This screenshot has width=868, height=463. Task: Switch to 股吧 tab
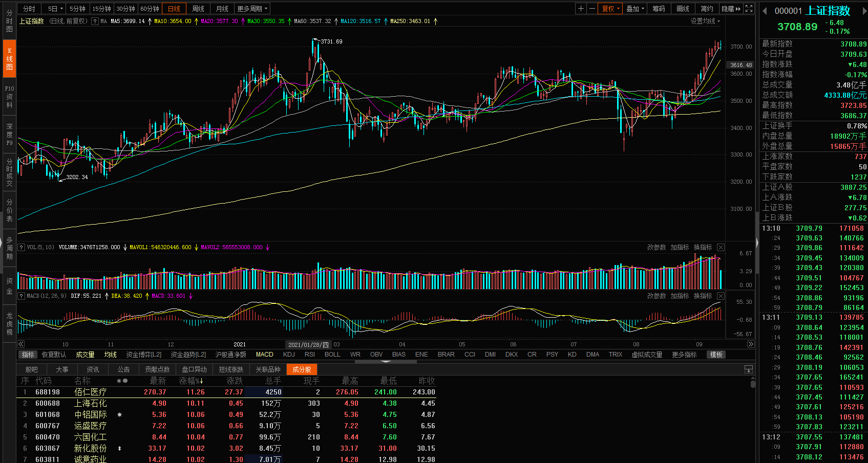[x=32, y=369]
